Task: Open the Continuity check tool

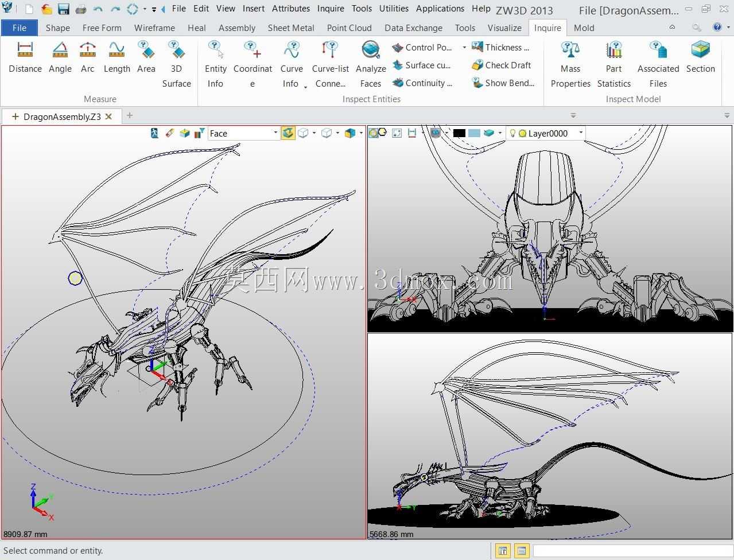Action: click(422, 83)
